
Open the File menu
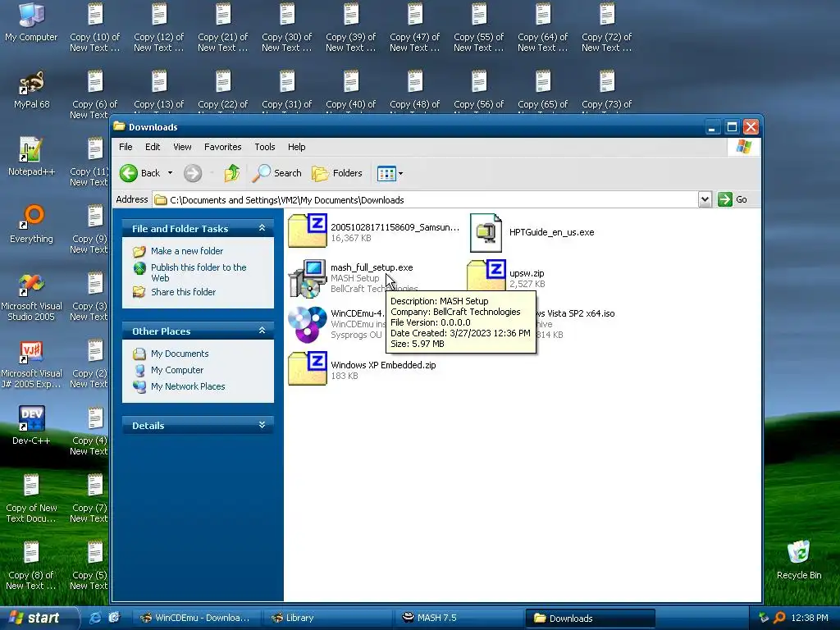(126, 147)
